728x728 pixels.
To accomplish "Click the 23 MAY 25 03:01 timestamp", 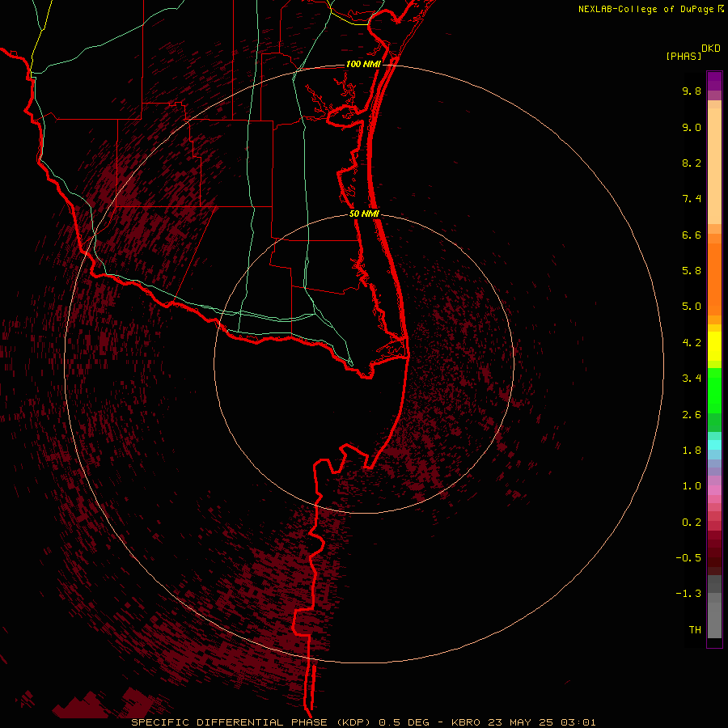I will point(542,722).
